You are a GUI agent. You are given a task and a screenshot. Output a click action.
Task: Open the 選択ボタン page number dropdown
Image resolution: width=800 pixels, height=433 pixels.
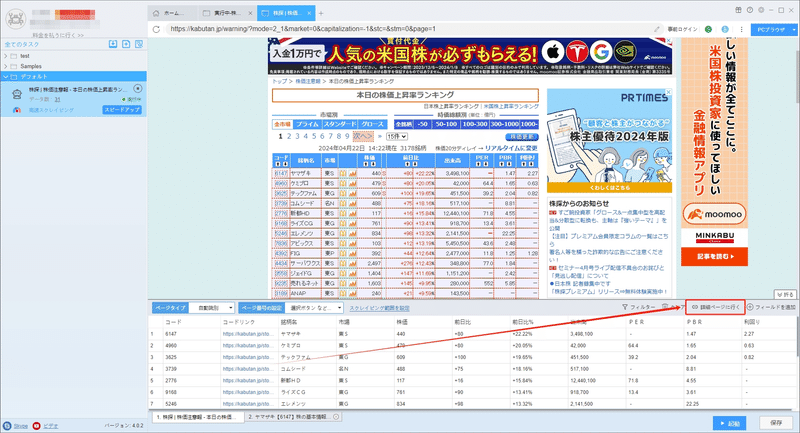[315, 308]
